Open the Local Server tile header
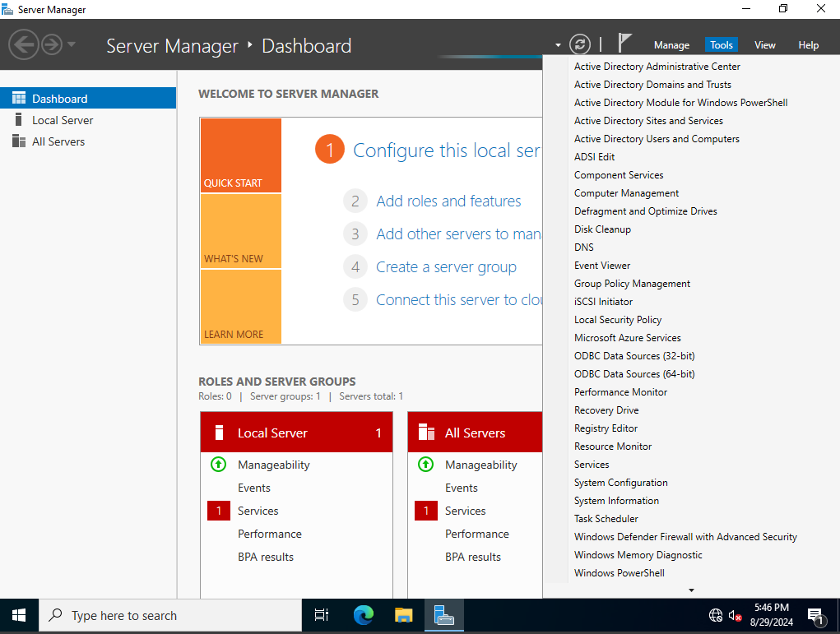Image resolution: width=840 pixels, height=634 pixels. point(296,433)
